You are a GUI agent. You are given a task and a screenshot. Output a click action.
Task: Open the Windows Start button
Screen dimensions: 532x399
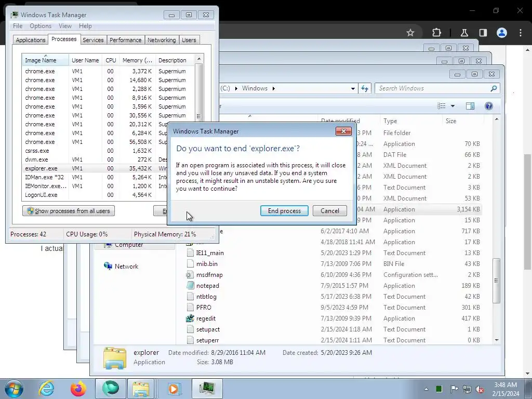[x=14, y=389]
